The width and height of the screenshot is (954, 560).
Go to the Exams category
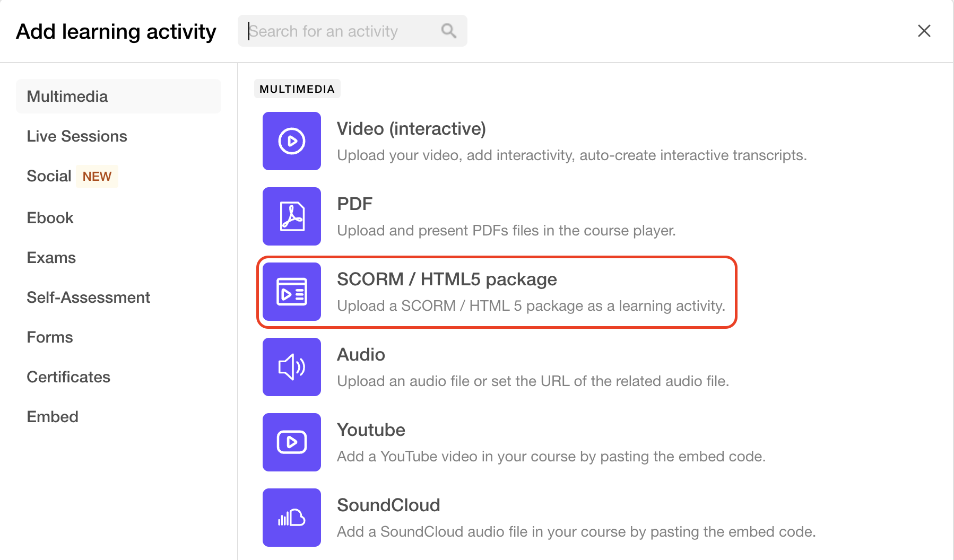point(51,258)
